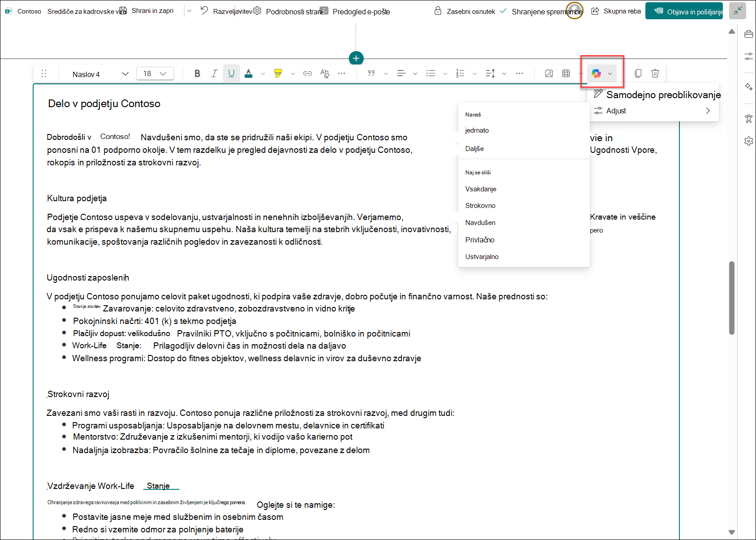756x540 pixels.
Task: Expand the bulleted list dropdown arrow
Action: 445,73
